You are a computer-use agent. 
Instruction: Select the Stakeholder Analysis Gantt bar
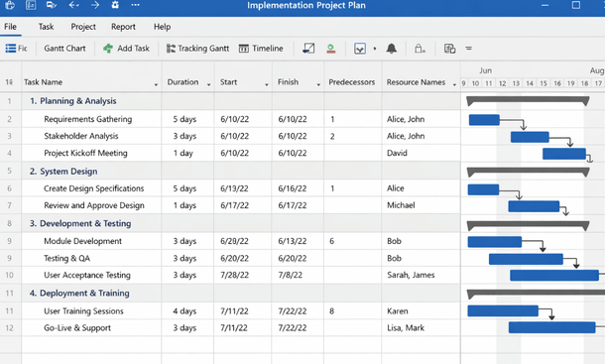tap(530, 137)
